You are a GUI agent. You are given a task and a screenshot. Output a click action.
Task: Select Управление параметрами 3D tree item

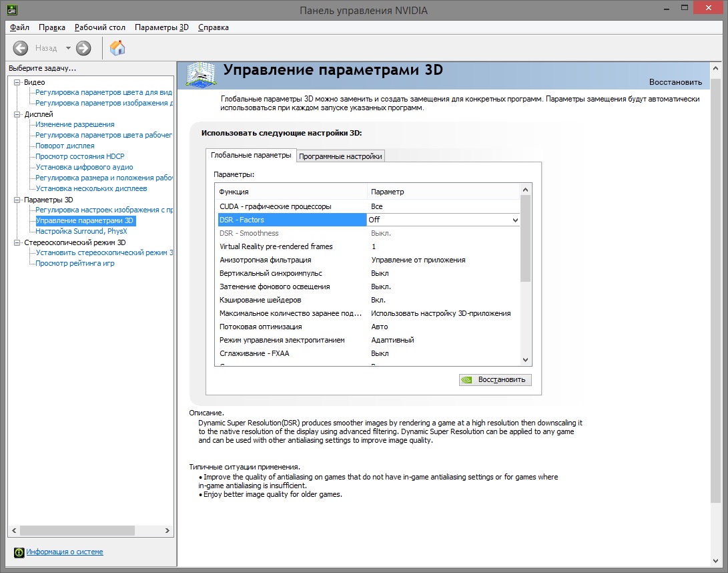(85, 221)
